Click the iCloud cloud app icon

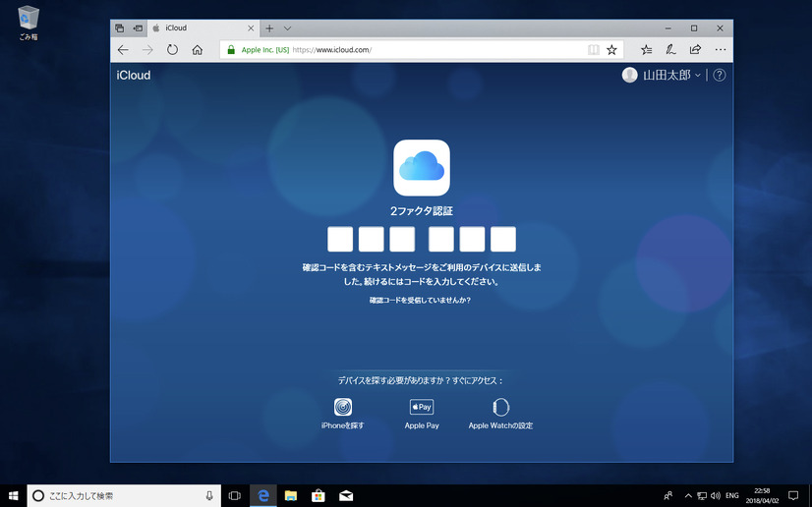point(422,168)
